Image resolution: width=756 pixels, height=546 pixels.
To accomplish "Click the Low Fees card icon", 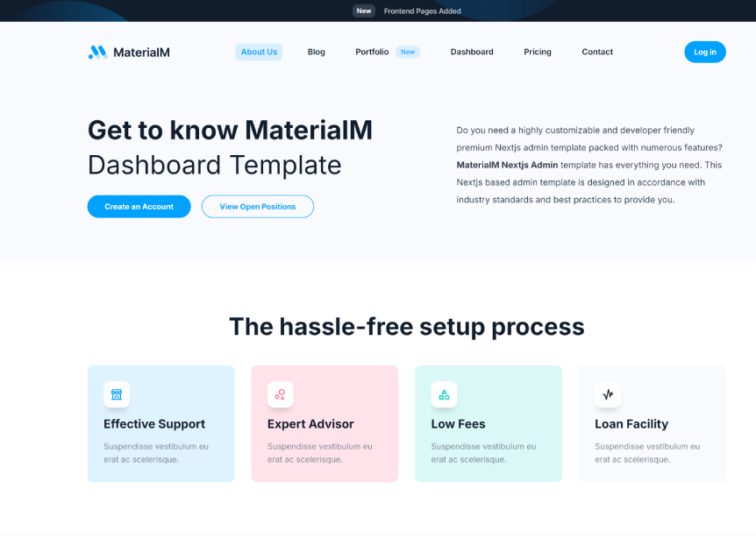I will tap(444, 394).
